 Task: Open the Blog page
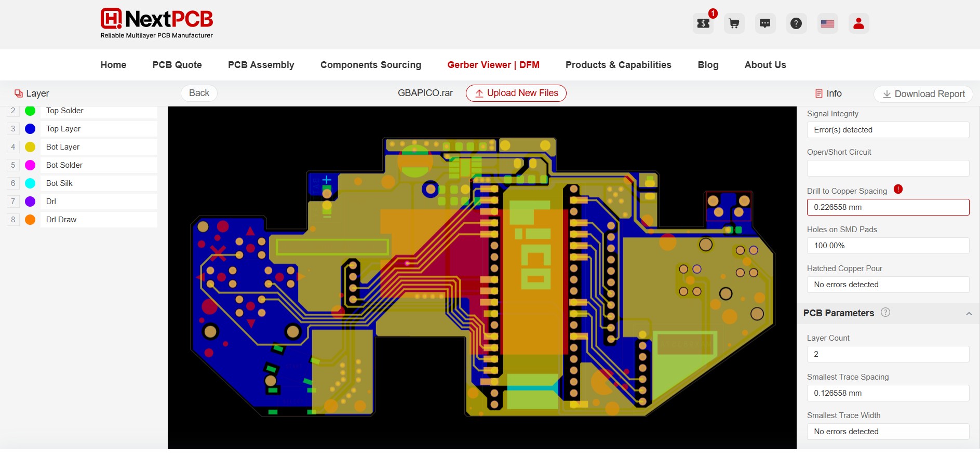click(x=708, y=65)
